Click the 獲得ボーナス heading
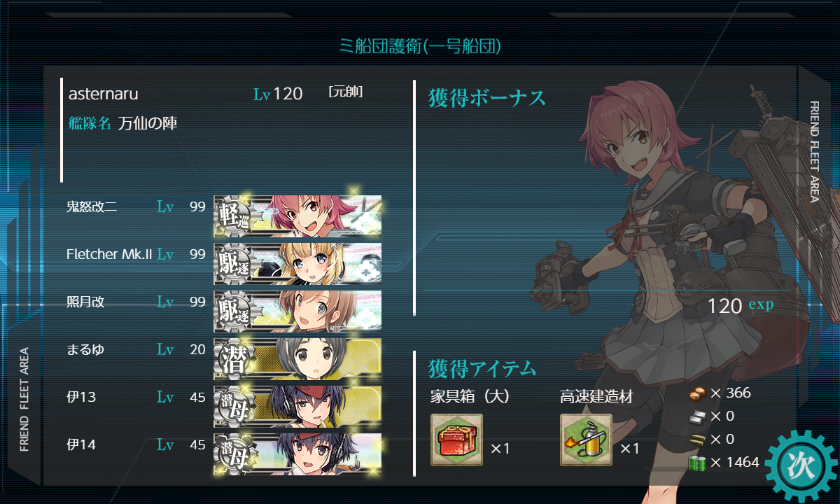Image resolution: width=840 pixels, height=504 pixels. tap(486, 98)
